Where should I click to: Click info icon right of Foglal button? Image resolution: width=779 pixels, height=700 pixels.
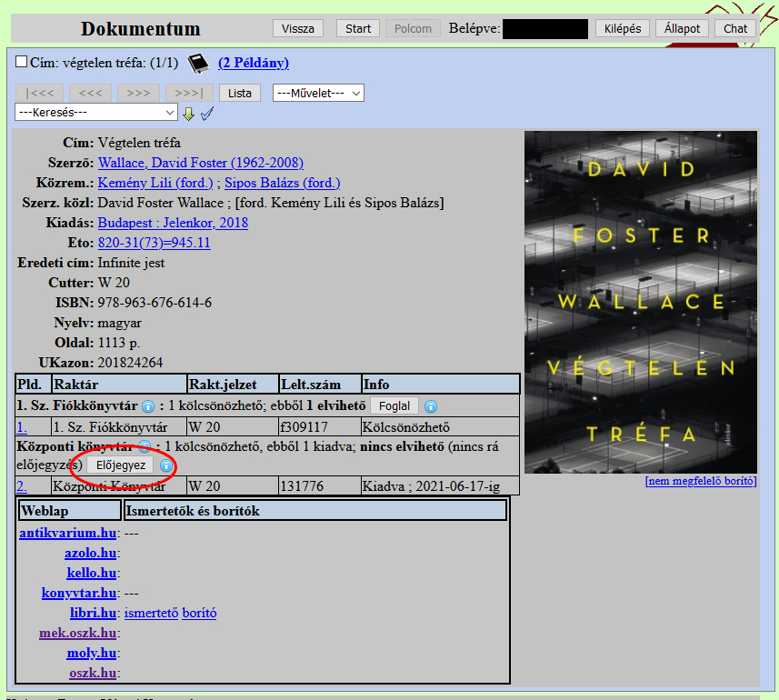pyautogui.click(x=431, y=406)
